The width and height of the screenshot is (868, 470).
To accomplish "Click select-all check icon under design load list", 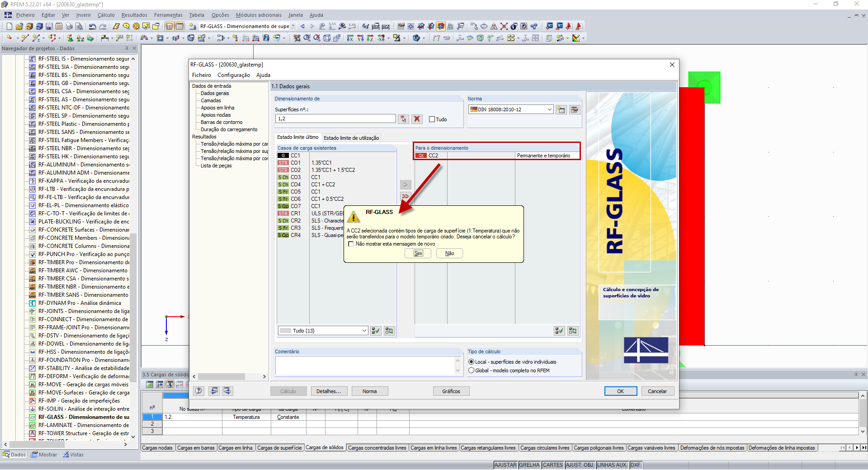I will [x=559, y=331].
